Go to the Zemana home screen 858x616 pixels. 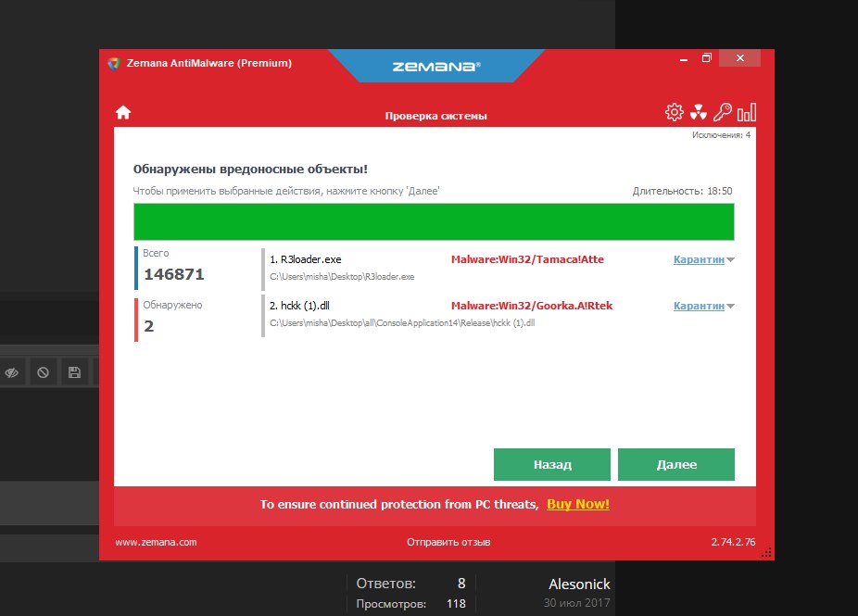(x=123, y=112)
